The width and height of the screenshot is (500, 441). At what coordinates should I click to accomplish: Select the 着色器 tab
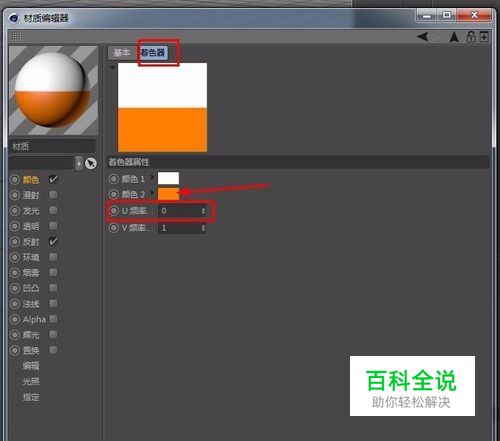tap(153, 53)
